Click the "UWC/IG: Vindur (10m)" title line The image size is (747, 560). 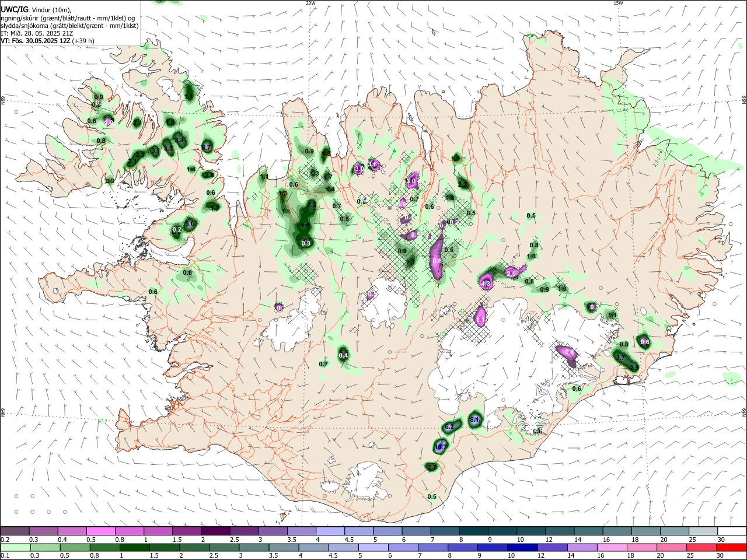[x=36, y=9]
